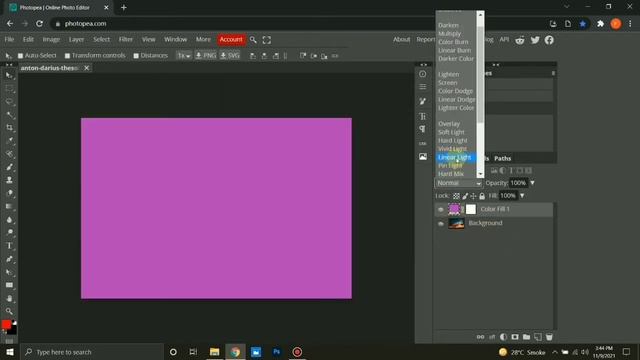Screen dimensions: 640x360
Task: Click the Color Fill 1 purple thumbnail
Action: click(454, 209)
